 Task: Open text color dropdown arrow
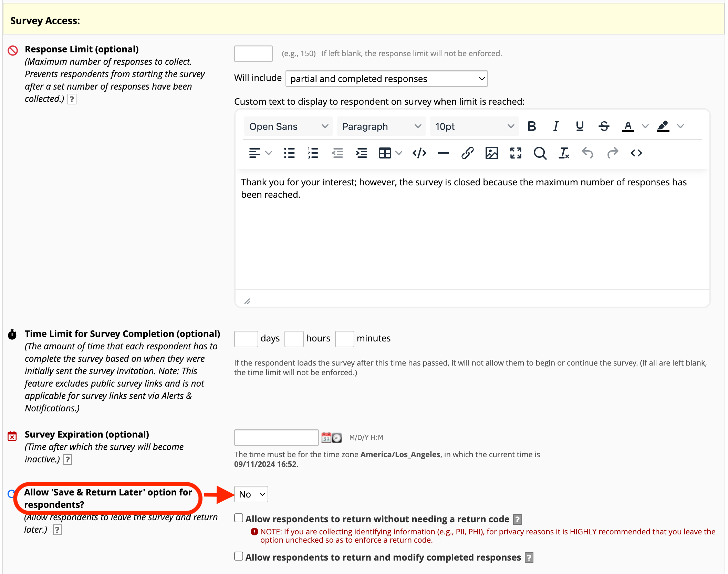coord(645,126)
